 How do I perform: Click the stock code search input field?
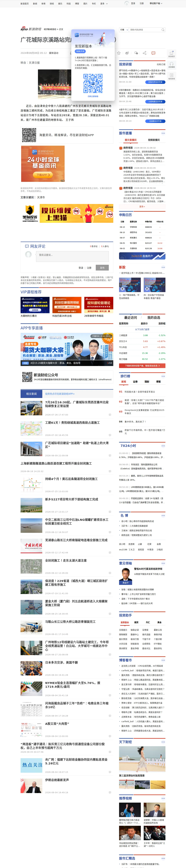[x=145, y=30]
